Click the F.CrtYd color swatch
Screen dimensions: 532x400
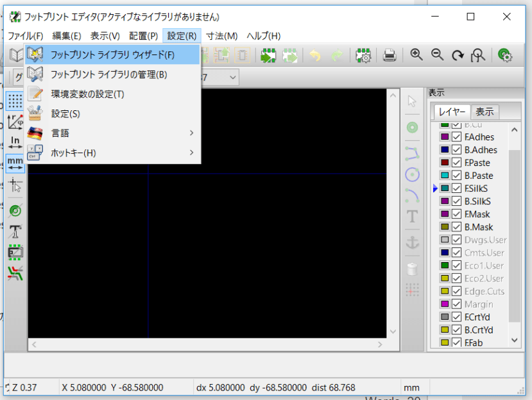(445, 317)
